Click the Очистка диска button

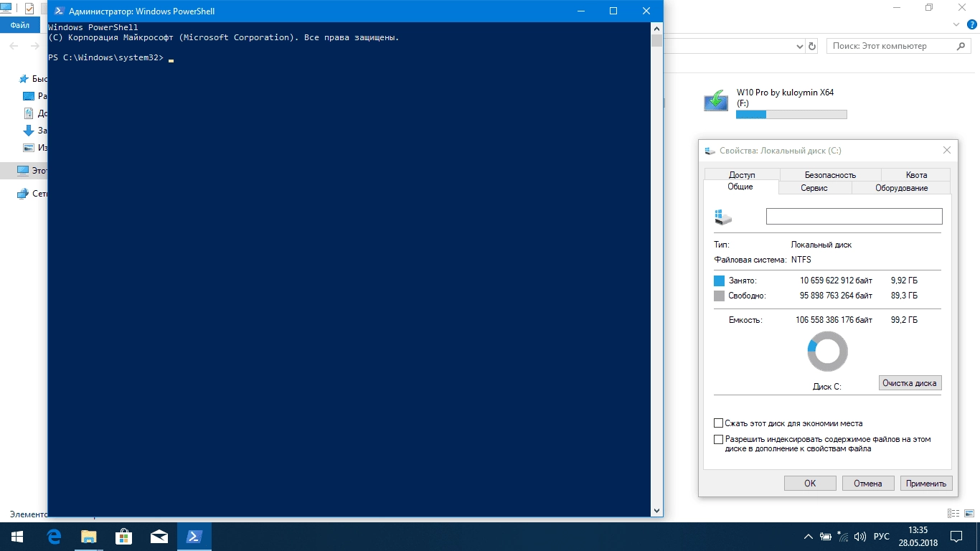pos(910,383)
